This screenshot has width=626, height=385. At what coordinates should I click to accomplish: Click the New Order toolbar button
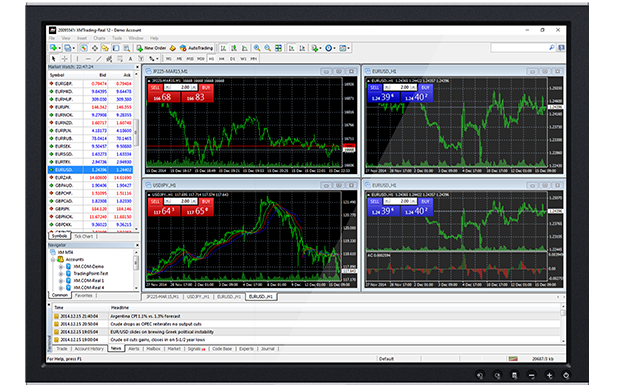[x=151, y=48]
